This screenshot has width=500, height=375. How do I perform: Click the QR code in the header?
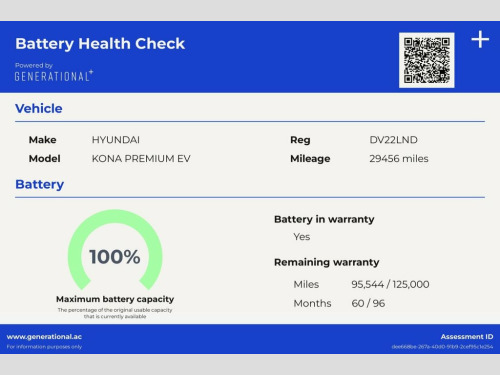(427, 60)
